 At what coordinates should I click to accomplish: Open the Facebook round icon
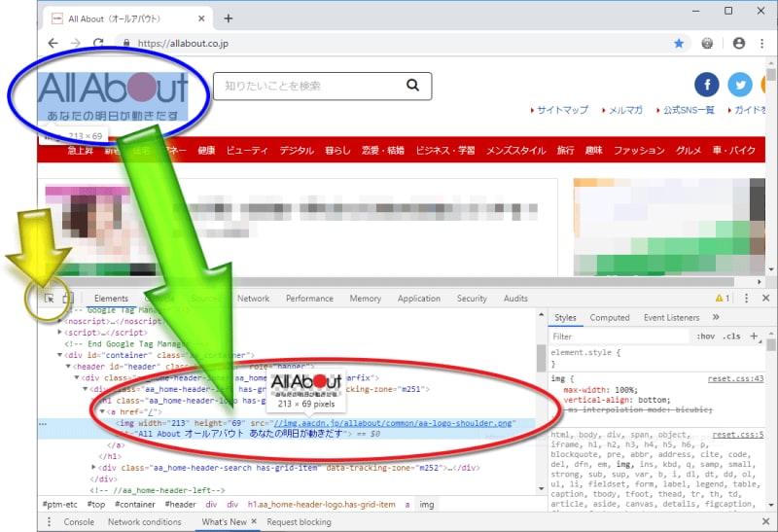pyautogui.click(x=707, y=85)
